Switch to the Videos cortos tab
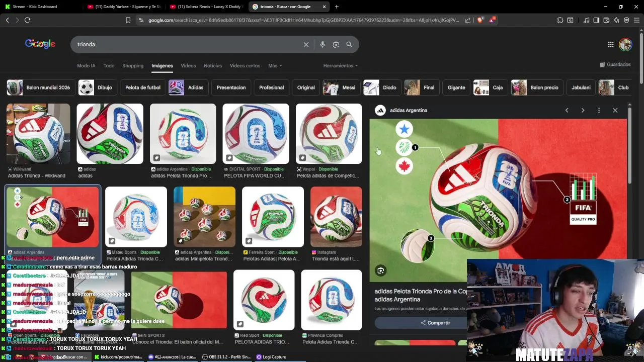The height and width of the screenshot is (362, 644). click(x=245, y=66)
